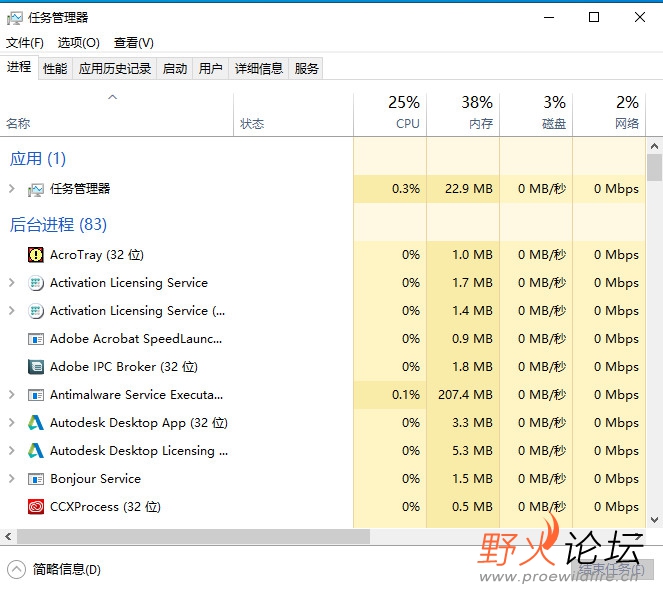Click the horizontal scrollbar left arrow

coord(8,536)
